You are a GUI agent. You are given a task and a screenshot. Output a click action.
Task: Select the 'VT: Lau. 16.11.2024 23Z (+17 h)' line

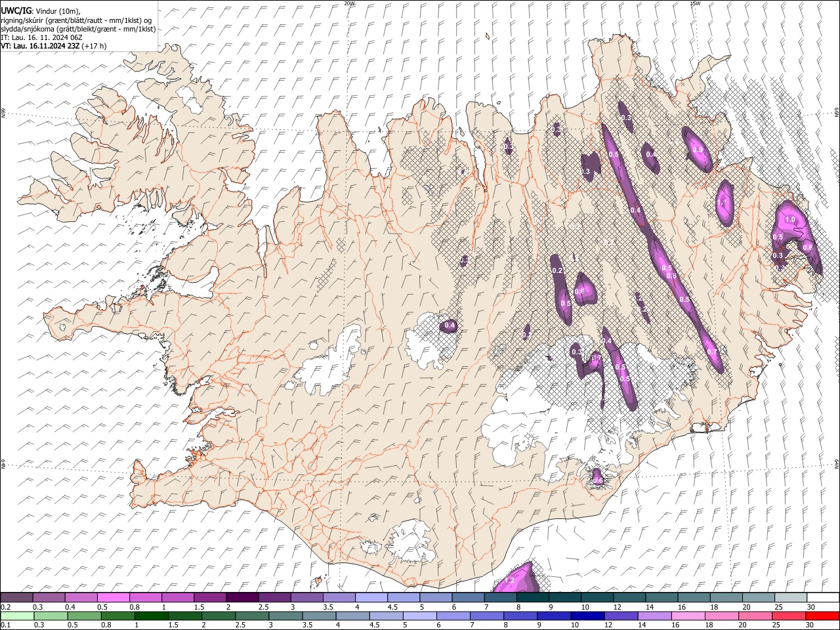coord(54,46)
